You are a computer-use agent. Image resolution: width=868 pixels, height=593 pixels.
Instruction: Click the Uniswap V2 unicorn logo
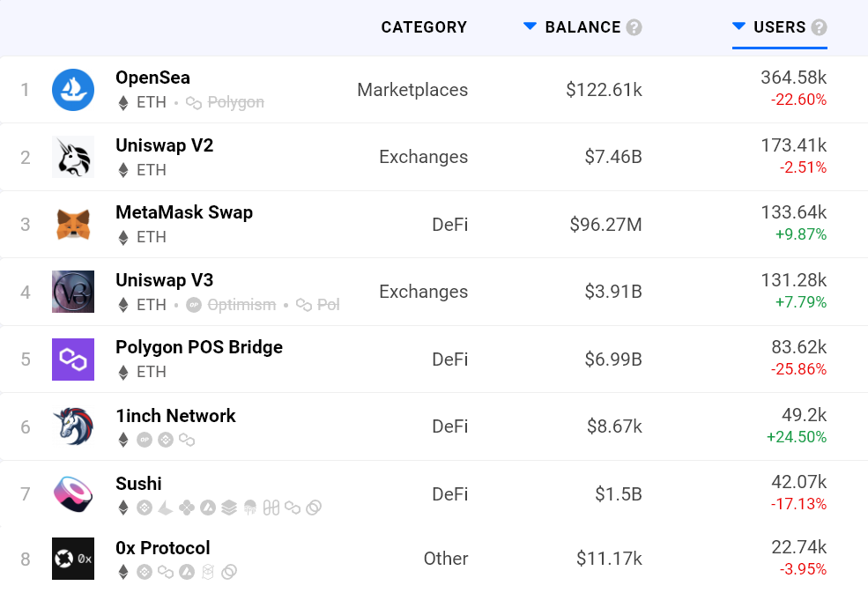[x=73, y=157]
